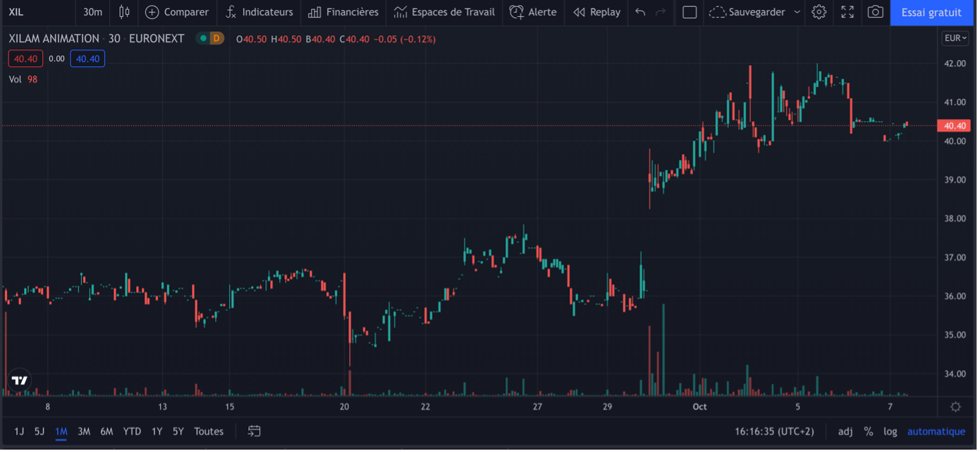980x452 pixels.
Task: Enter fullscreen mode
Action: pos(847,12)
